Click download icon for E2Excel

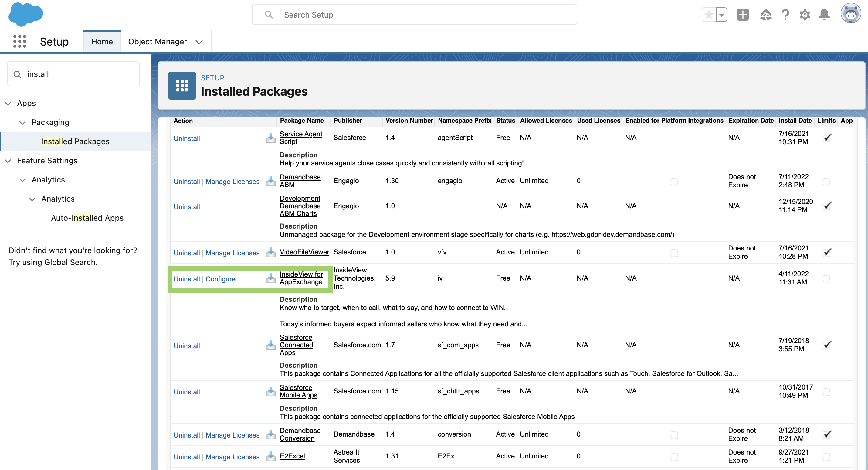pos(270,457)
